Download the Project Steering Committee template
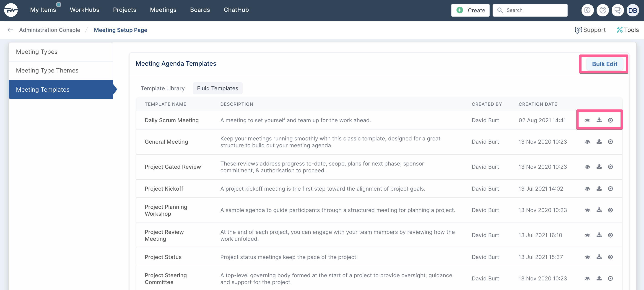Image resolution: width=644 pixels, height=290 pixels. coord(599,278)
